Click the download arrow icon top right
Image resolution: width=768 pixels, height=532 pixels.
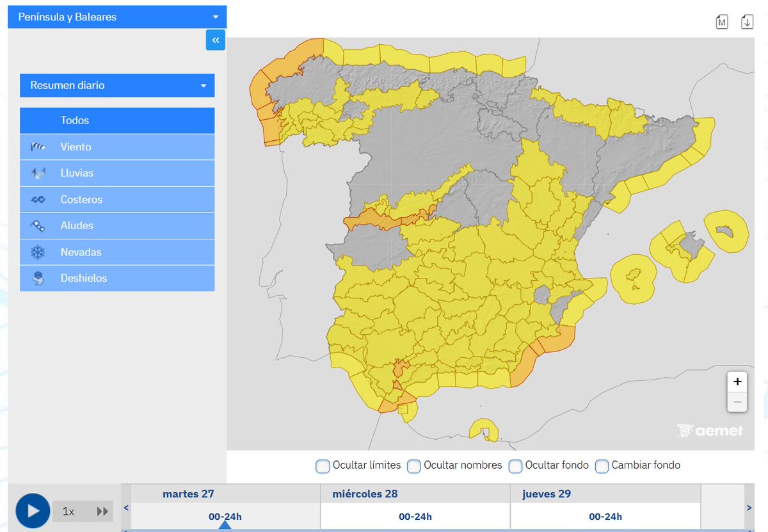[x=747, y=21]
